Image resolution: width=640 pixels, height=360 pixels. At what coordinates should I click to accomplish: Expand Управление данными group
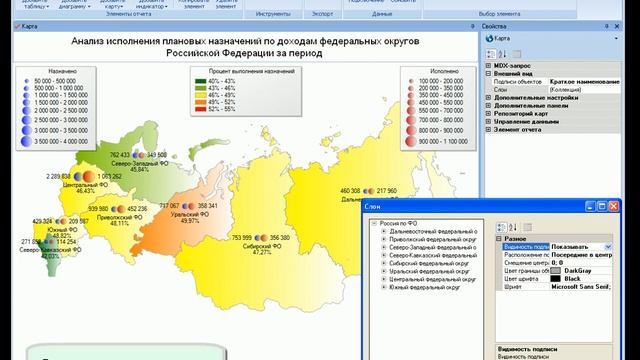tap(488, 122)
